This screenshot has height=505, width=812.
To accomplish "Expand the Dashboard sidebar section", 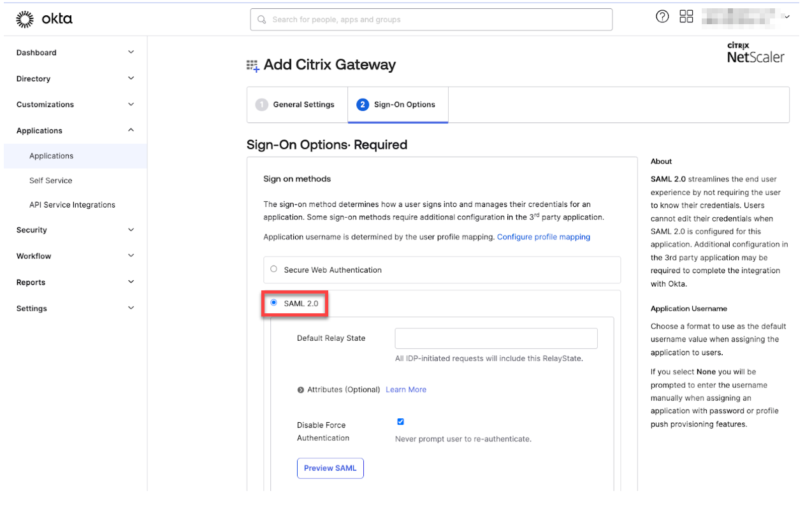I will (131, 52).
